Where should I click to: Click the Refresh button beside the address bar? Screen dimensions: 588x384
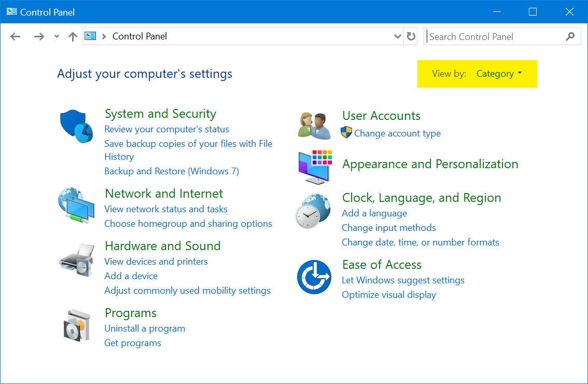(410, 36)
